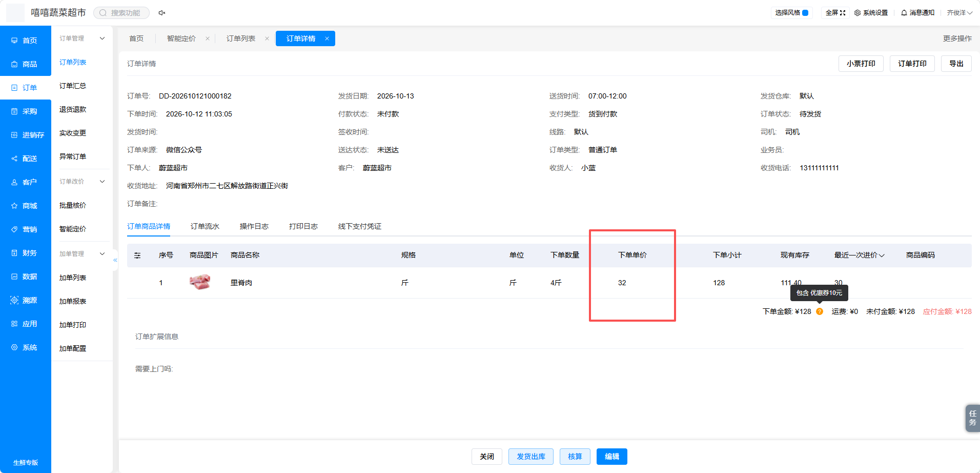Switch to the 订单流水 tab
This screenshot has height=473, width=980.
[x=205, y=226]
